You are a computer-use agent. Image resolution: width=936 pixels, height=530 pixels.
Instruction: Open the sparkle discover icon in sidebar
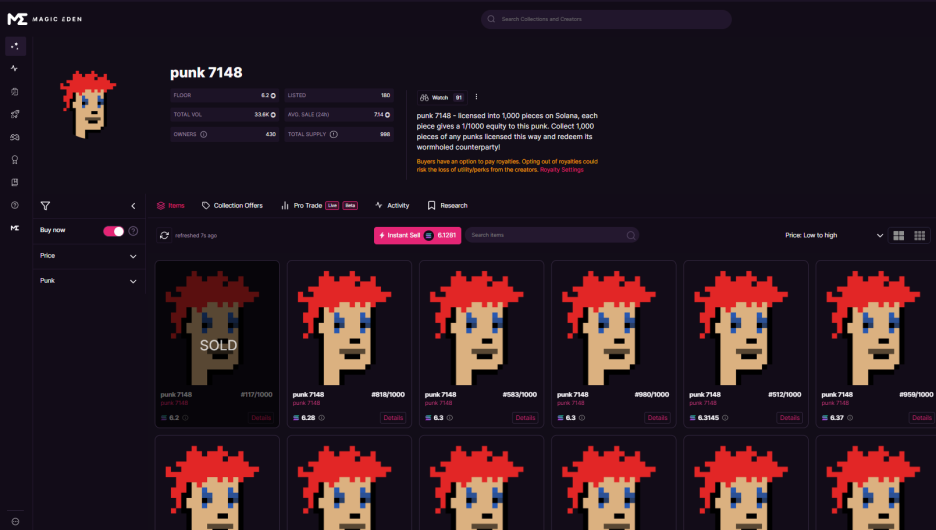tap(15, 46)
